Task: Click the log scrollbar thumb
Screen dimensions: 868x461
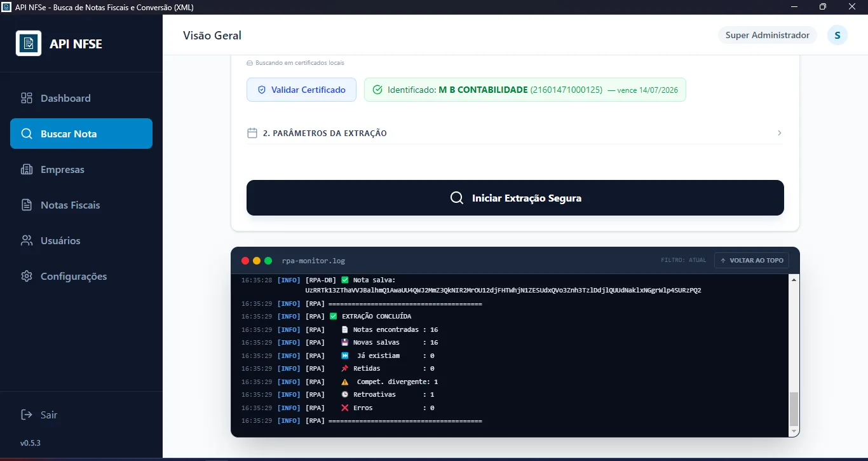Action: pyautogui.click(x=793, y=409)
